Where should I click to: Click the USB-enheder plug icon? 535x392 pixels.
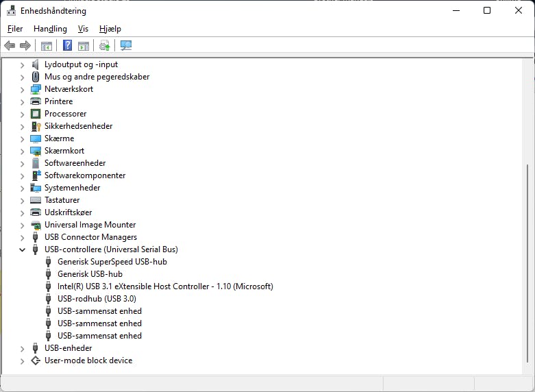tap(35, 348)
